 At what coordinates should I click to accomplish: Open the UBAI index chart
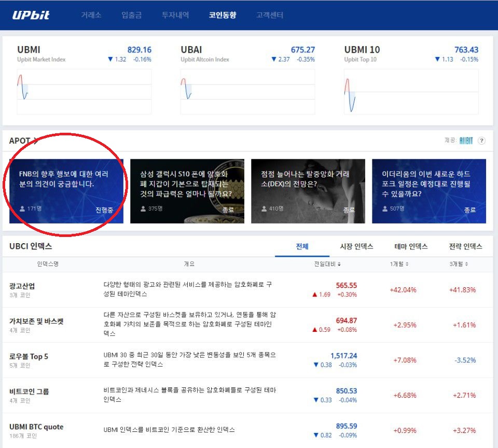click(248, 92)
